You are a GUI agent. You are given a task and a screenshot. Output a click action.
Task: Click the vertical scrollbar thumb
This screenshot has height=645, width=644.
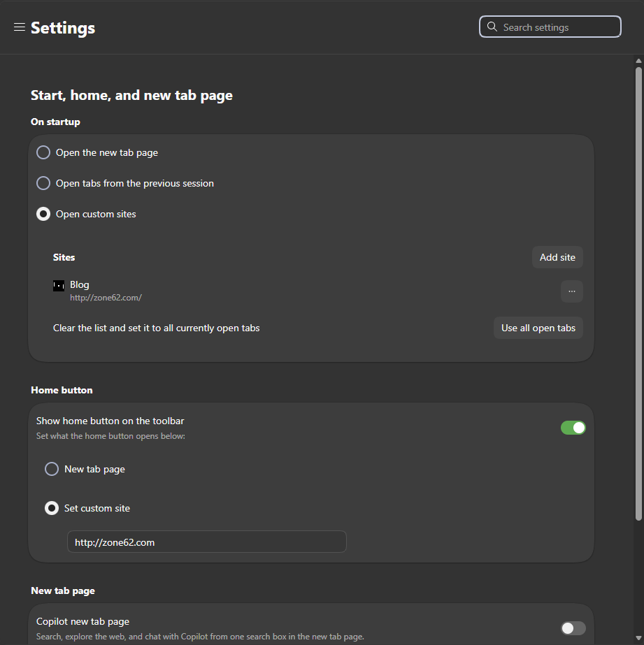tap(638, 293)
